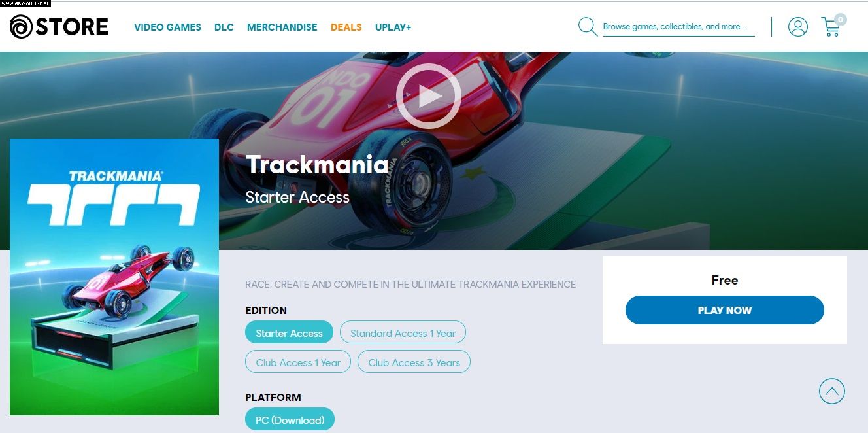Click the Ubisoft swirl logo icon

point(21,27)
